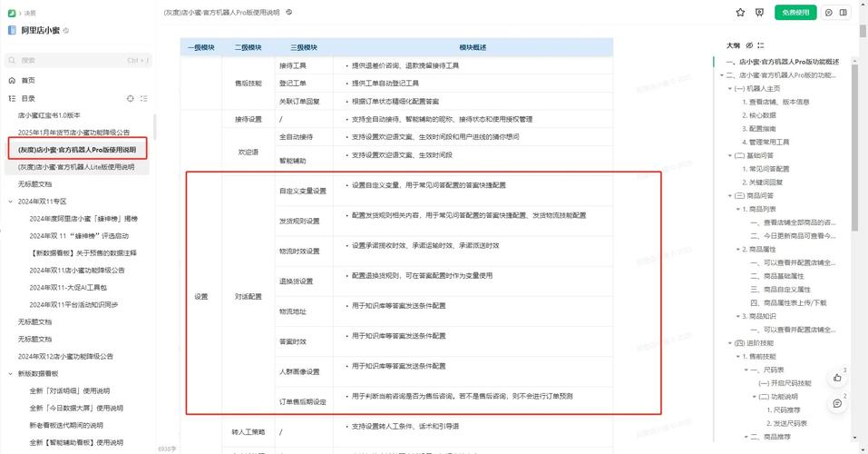The width and height of the screenshot is (868, 454).
Task: Open 2024年双12店小蜜功能降级公告
Action: pyautogui.click(x=65, y=357)
